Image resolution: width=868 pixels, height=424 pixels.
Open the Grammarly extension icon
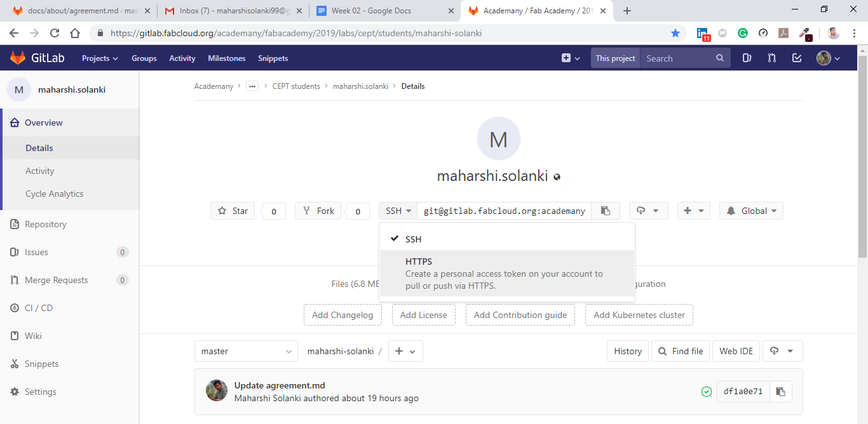[x=743, y=33]
